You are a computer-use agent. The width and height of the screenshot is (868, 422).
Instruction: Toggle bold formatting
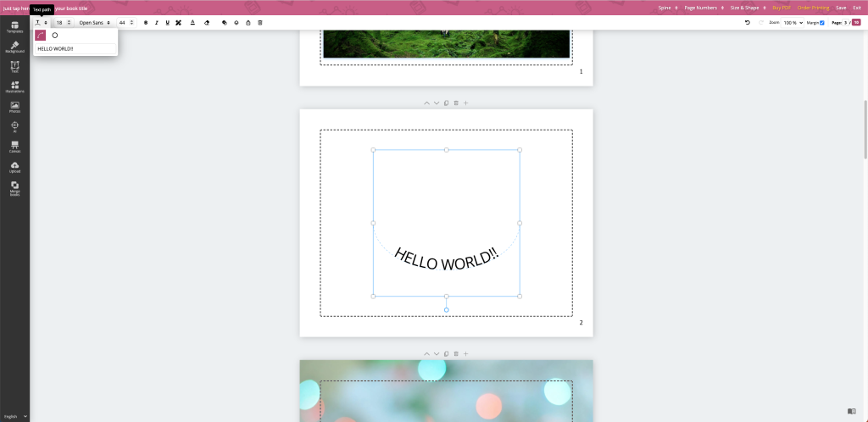(146, 23)
